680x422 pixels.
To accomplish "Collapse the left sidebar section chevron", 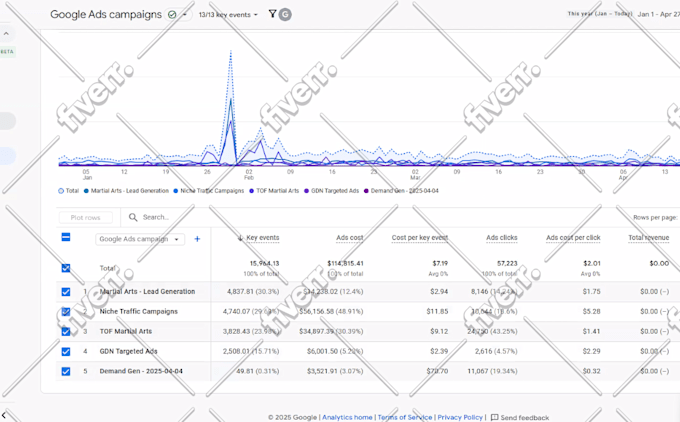I will tap(6, 33).
